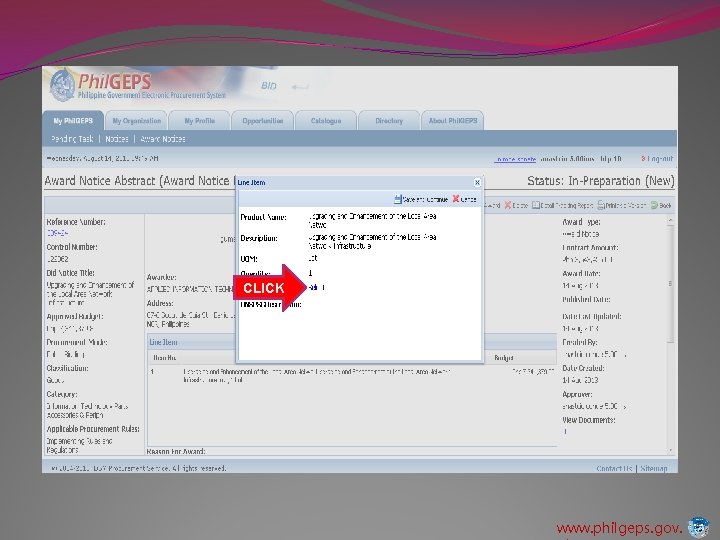
Task: Click the Cancel button label in dialog
Action: point(468,199)
